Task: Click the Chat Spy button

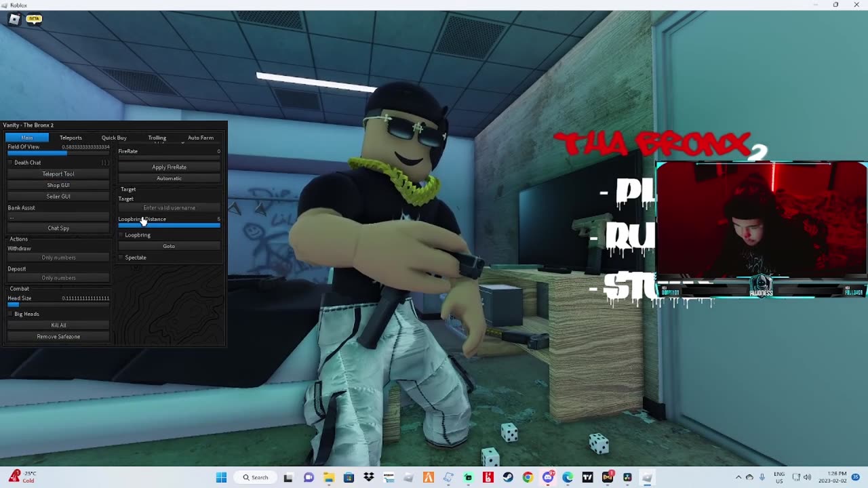Action: point(58,228)
